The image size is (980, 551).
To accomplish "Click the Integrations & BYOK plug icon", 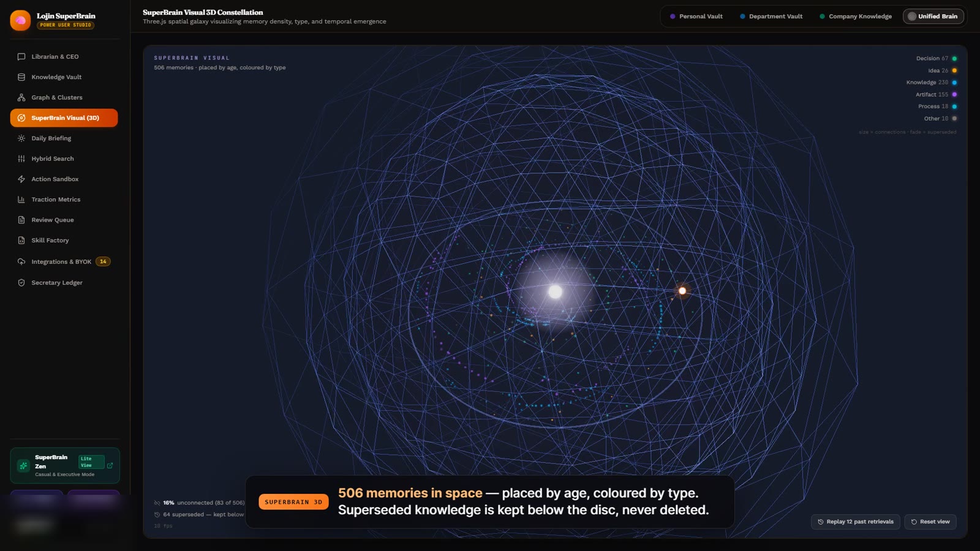I will (x=21, y=261).
